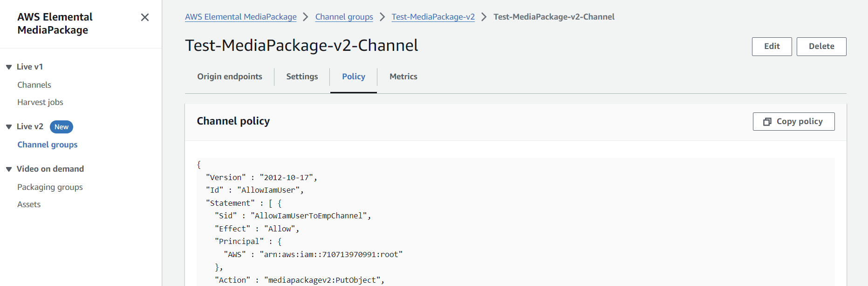The width and height of the screenshot is (868, 286).
Task: Click the "Id" : "AllowIamUser" policy line
Action: (x=255, y=190)
